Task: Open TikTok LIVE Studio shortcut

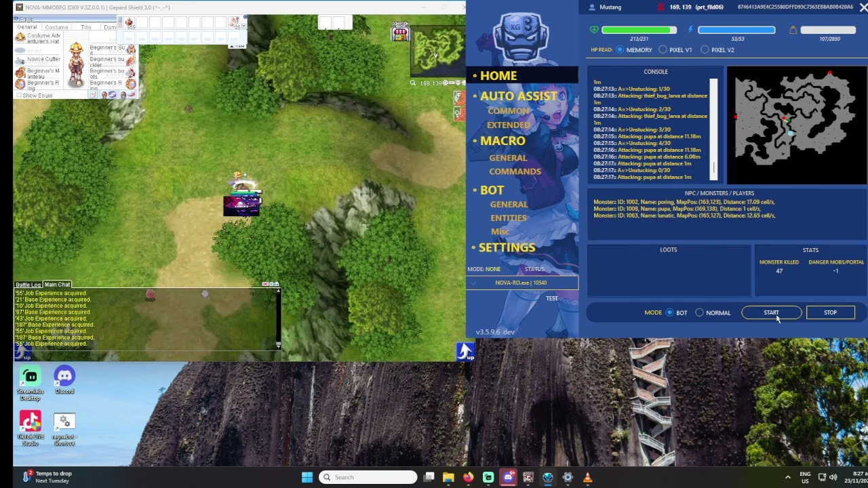Action: tap(30, 428)
